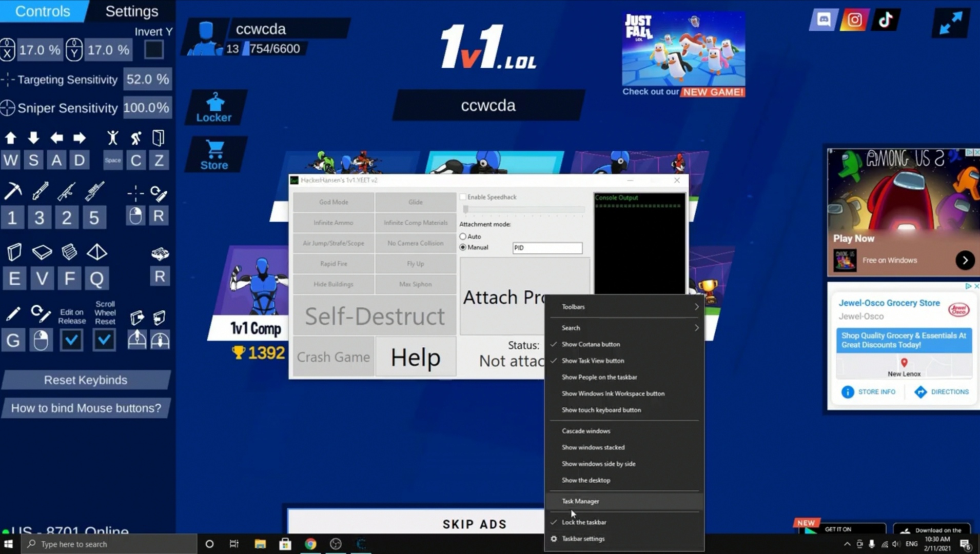980x554 pixels.
Task: Open Windows Start menu
Action: click(8, 544)
